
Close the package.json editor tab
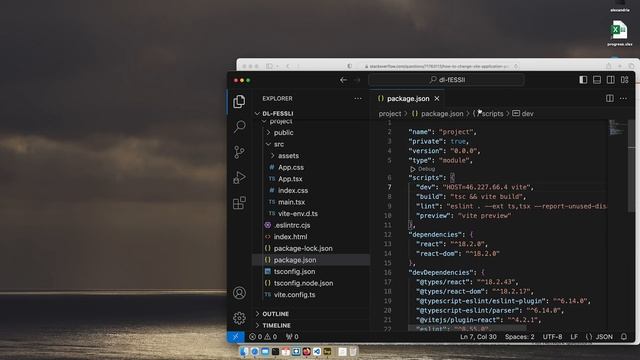pos(437,98)
